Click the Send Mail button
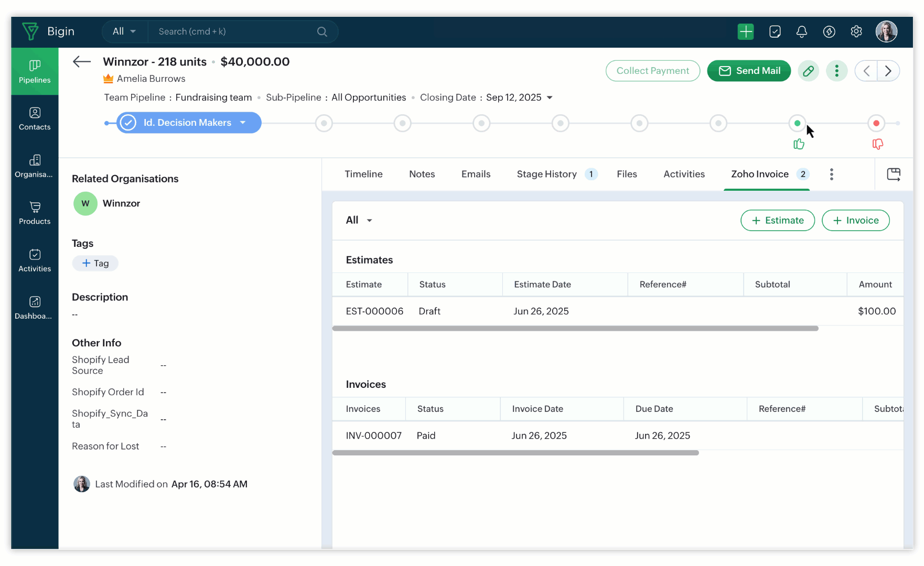Image resolution: width=924 pixels, height=566 pixels. pyautogui.click(x=748, y=71)
